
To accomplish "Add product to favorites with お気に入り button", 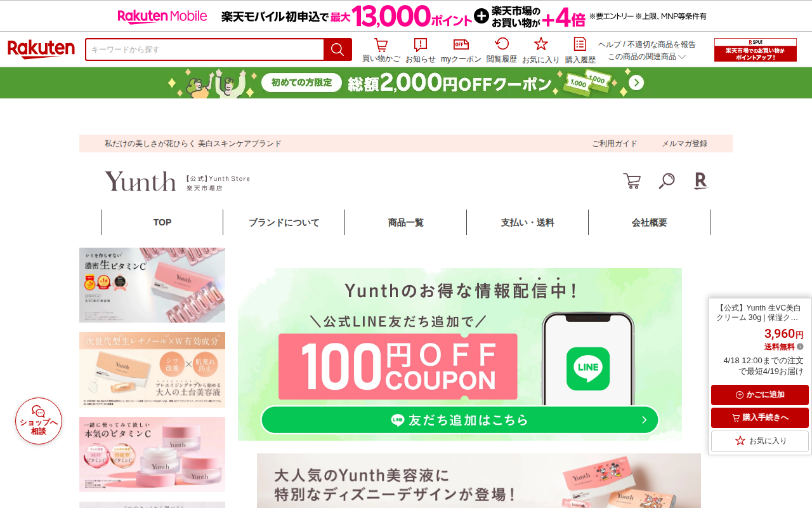I will pos(760,441).
